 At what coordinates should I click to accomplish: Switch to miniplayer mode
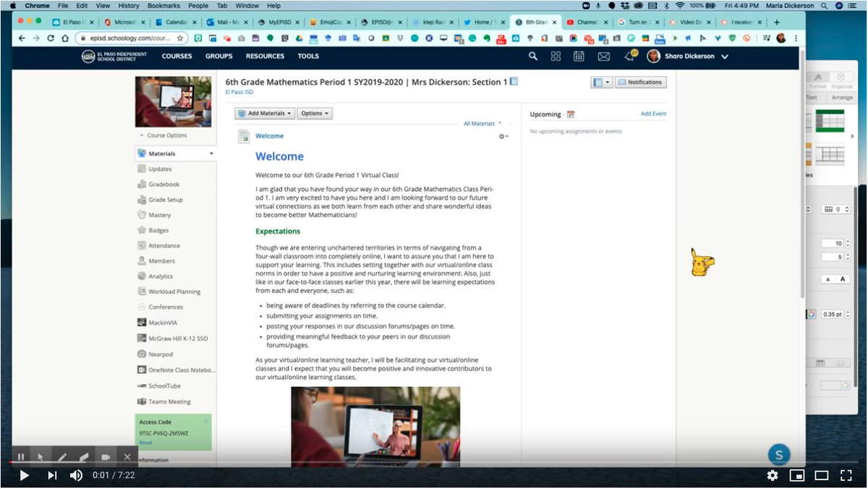797,475
